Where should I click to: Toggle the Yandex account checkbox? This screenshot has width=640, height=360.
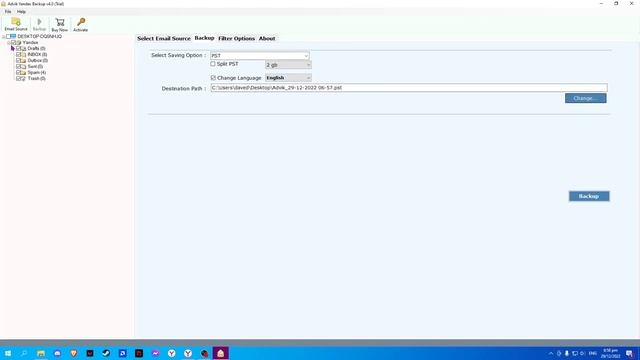[13, 42]
